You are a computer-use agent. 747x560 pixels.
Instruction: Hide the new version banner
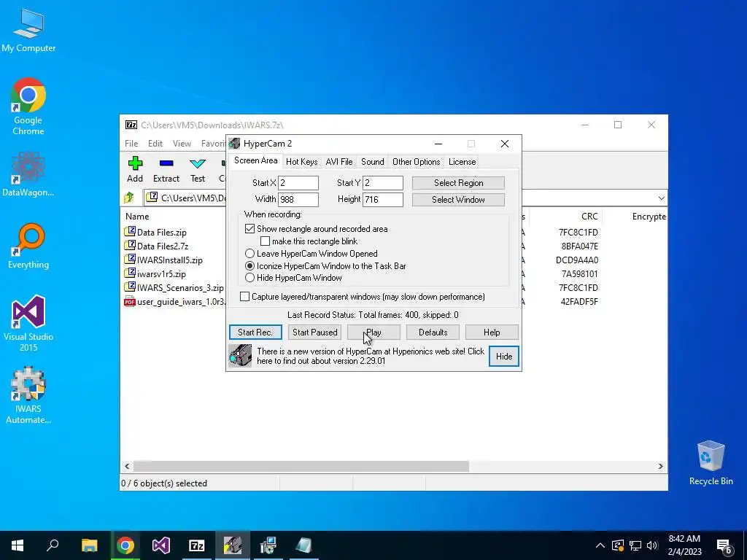click(504, 356)
